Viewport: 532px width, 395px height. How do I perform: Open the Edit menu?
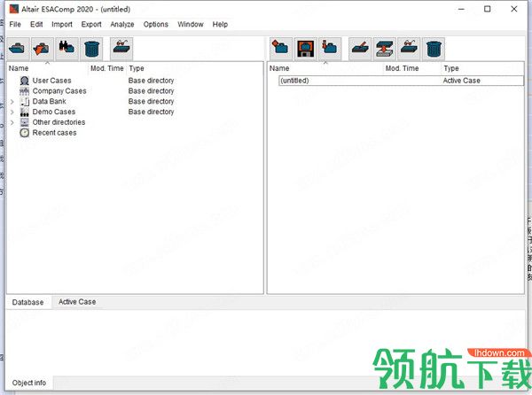[36, 25]
